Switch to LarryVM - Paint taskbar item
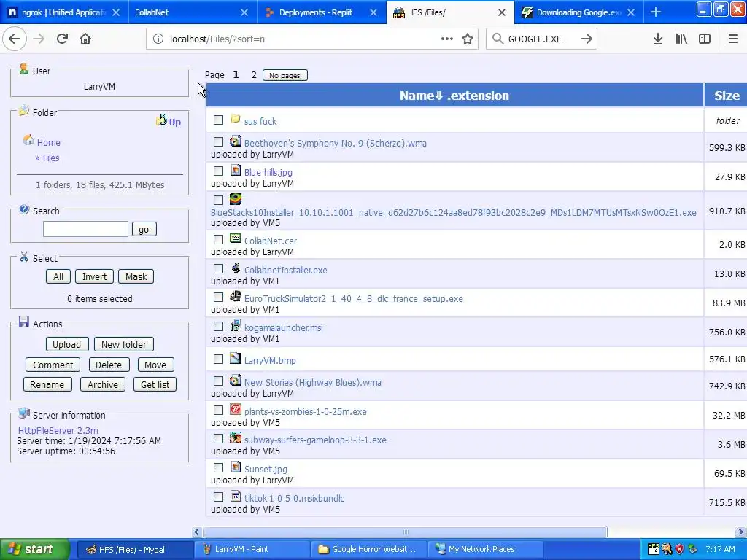 coord(252,549)
